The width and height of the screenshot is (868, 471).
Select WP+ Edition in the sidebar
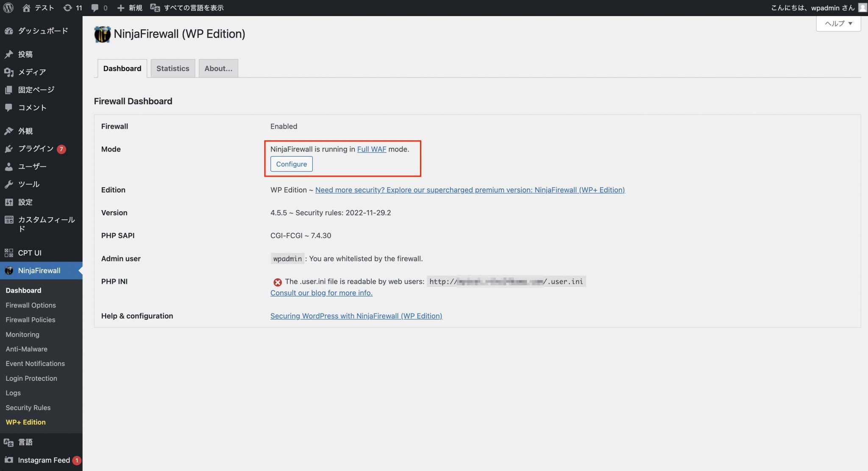click(x=25, y=422)
